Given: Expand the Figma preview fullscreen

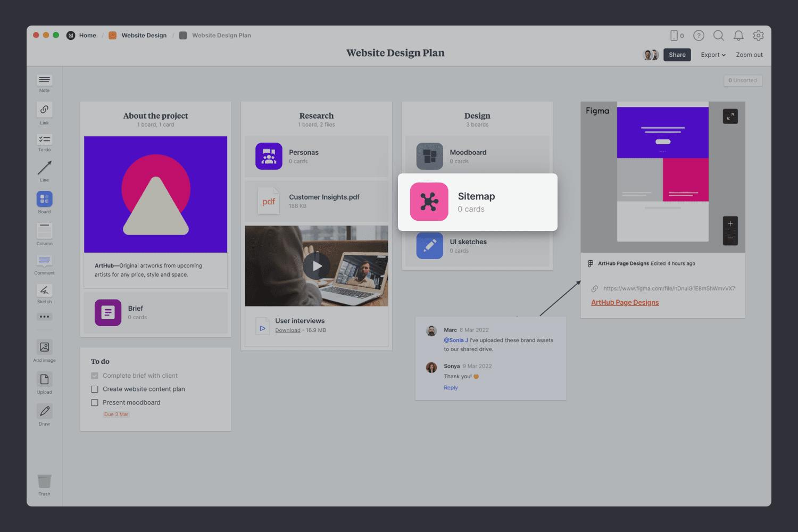Looking at the screenshot, I should [x=730, y=117].
